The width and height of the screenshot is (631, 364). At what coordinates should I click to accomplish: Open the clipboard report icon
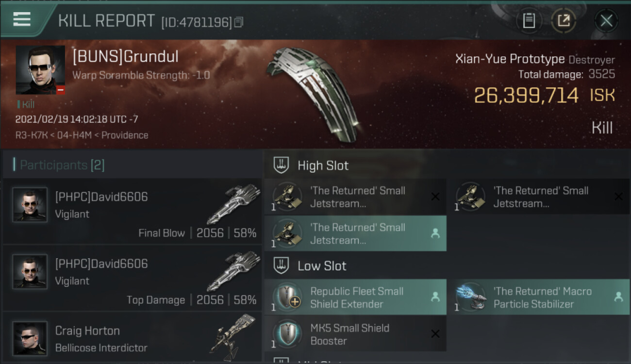click(x=529, y=20)
